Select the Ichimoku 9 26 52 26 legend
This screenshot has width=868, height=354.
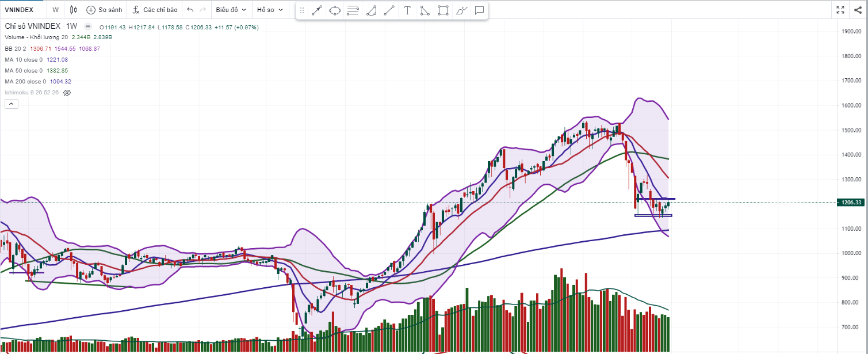point(32,93)
